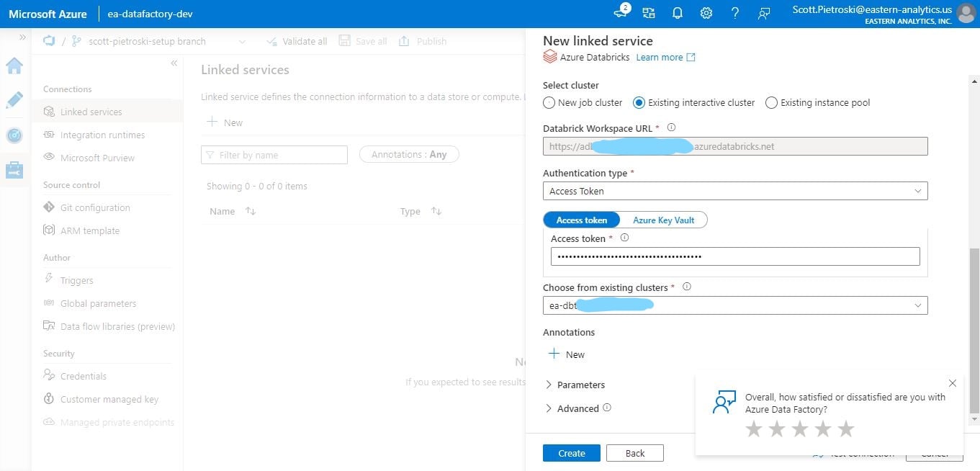Sort the list by Type column

(436, 211)
